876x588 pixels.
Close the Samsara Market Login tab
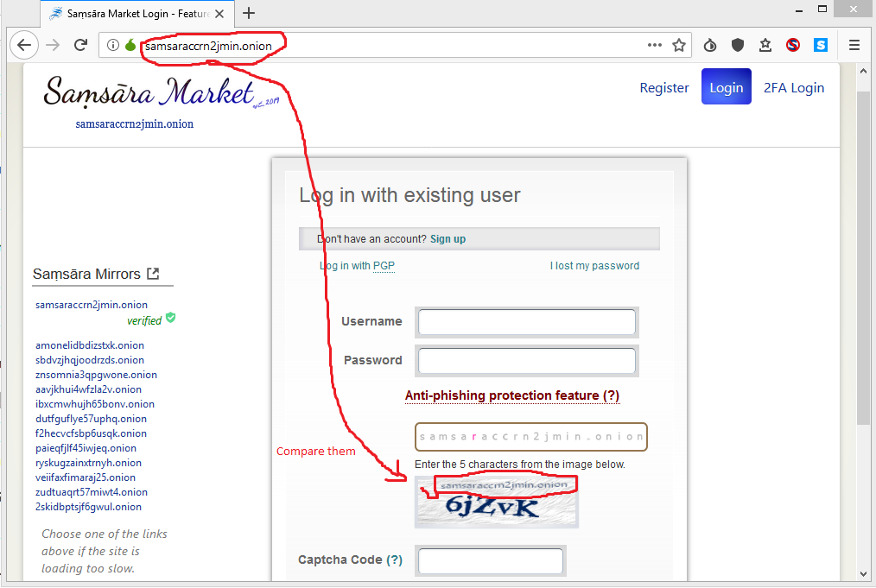219,14
